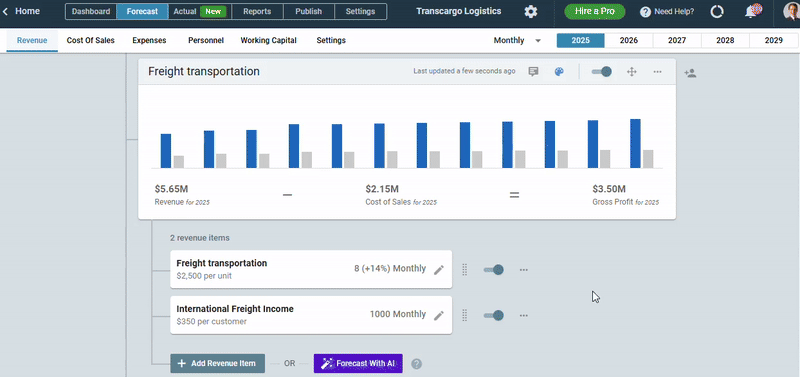800x377 pixels.
Task: Open more options for International Freight Income row
Action: click(523, 316)
